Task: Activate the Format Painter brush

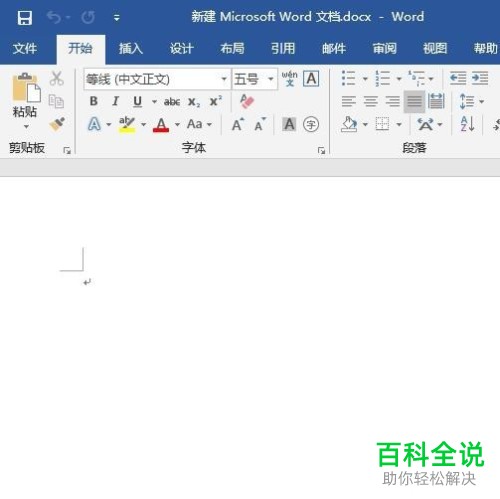Action: [x=57, y=124]
